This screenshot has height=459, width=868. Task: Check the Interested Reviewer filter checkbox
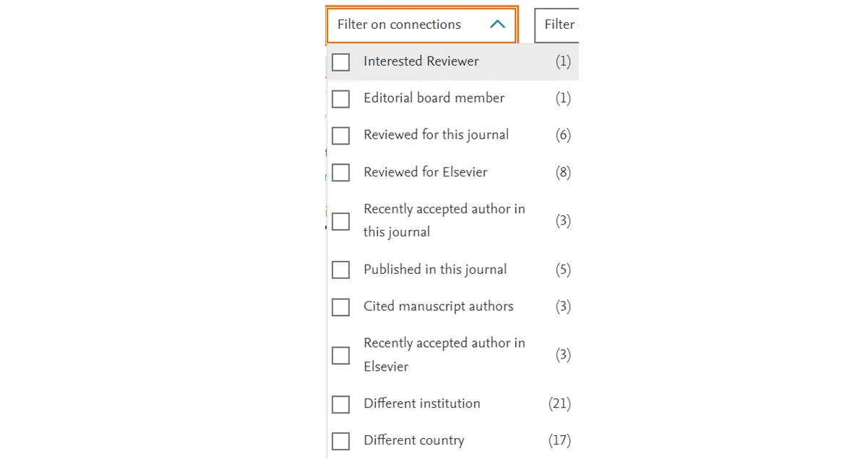click(340, 62)
